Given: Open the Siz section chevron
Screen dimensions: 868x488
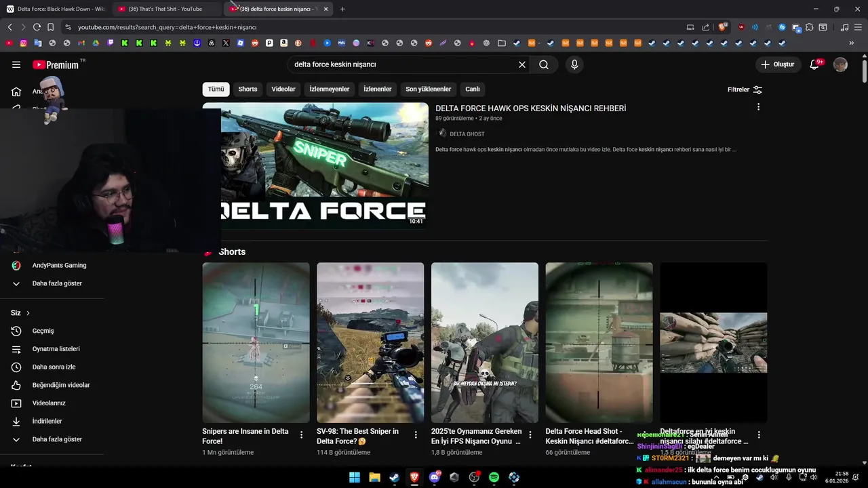Looking at the screenshot, I should tap(28, 313).
